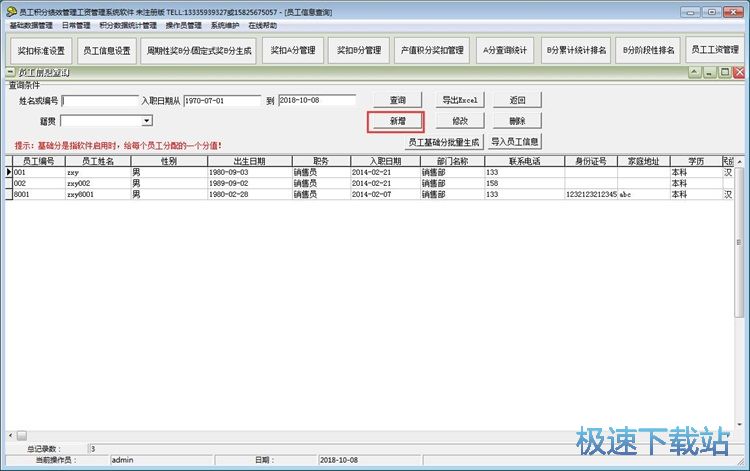Click the child window scroll-up arrow icon beside minimize
The height and width of the screenshot is (471, 750).
click(695, 72)
